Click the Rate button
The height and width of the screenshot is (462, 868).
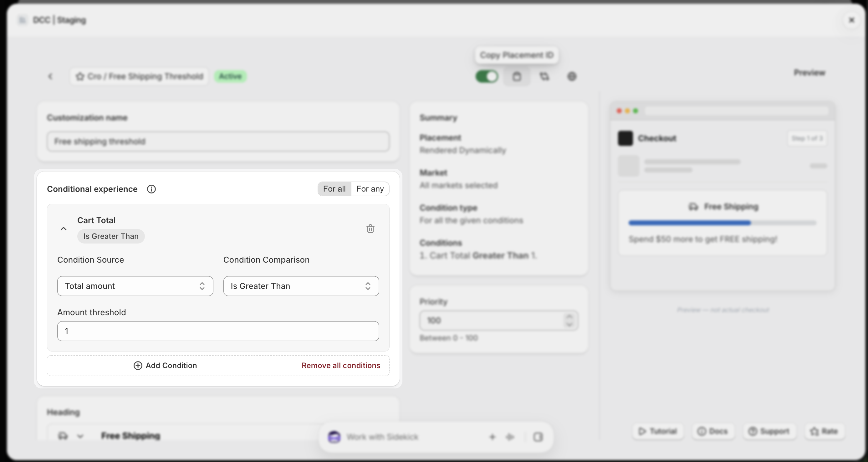(x=824, y=431)
